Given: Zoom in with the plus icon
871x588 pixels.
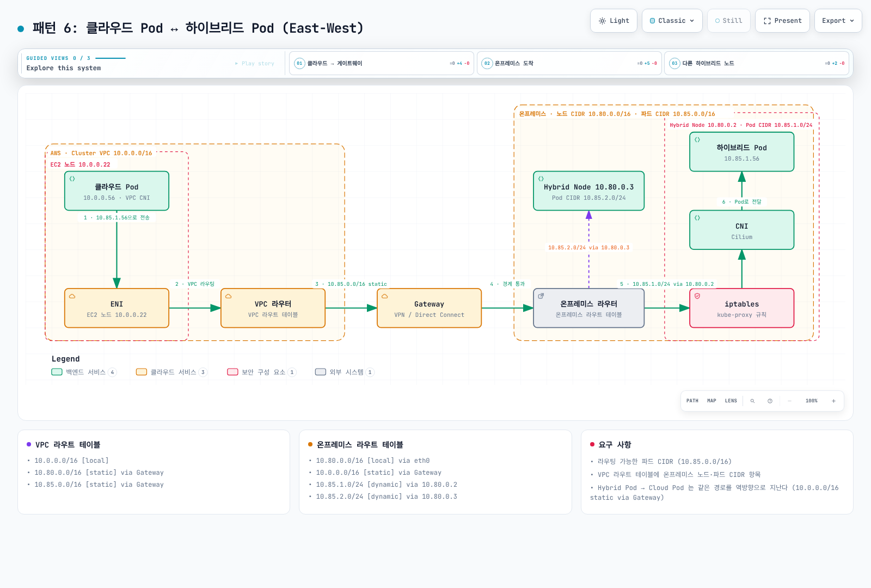Looking at the screenshot, I should pyautogui.click(x=833, y=401).
